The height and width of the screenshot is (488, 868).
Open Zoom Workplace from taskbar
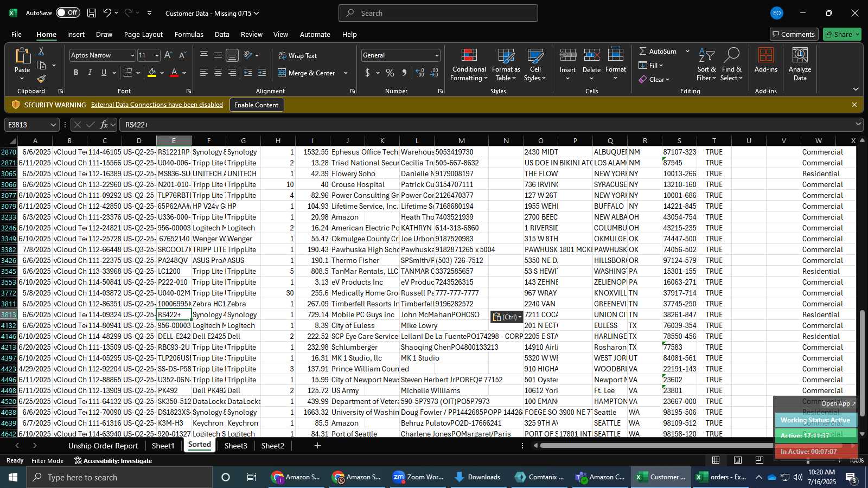click(419, 477)
